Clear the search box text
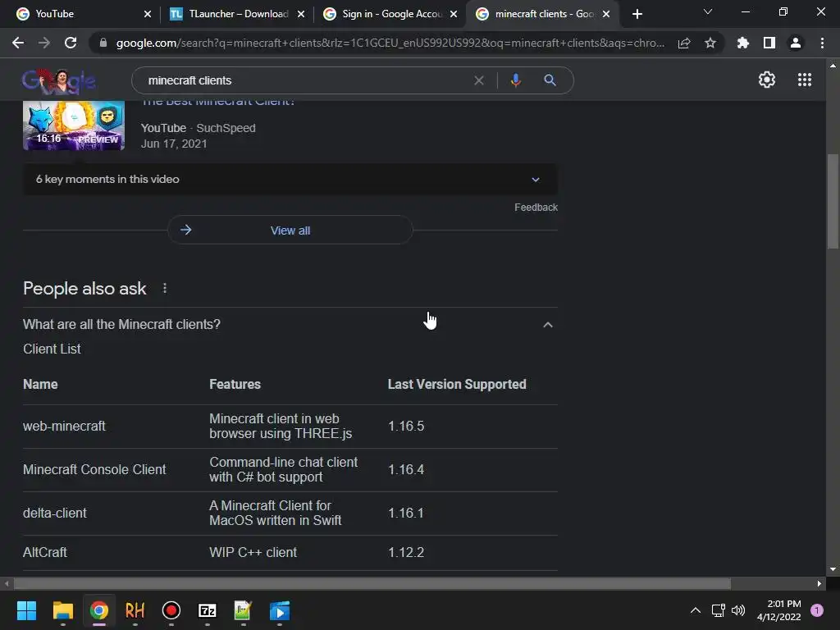 [x=479, y=80]
